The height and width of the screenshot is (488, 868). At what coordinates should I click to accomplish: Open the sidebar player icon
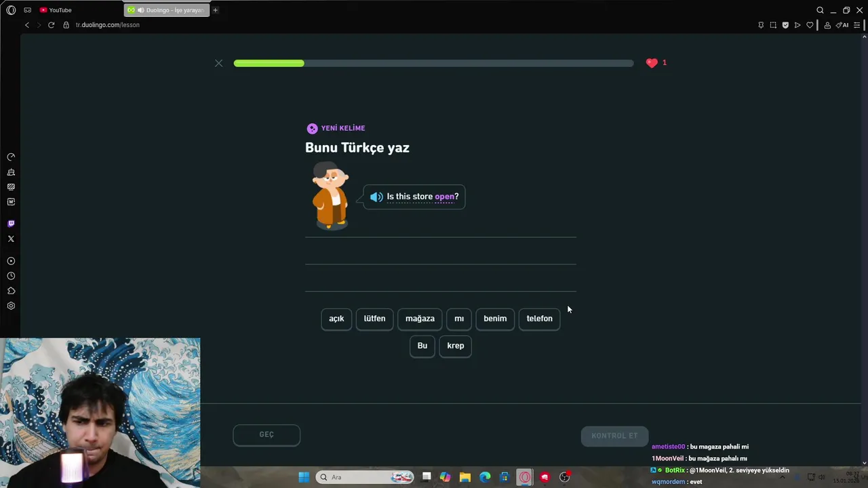point(11,261)
